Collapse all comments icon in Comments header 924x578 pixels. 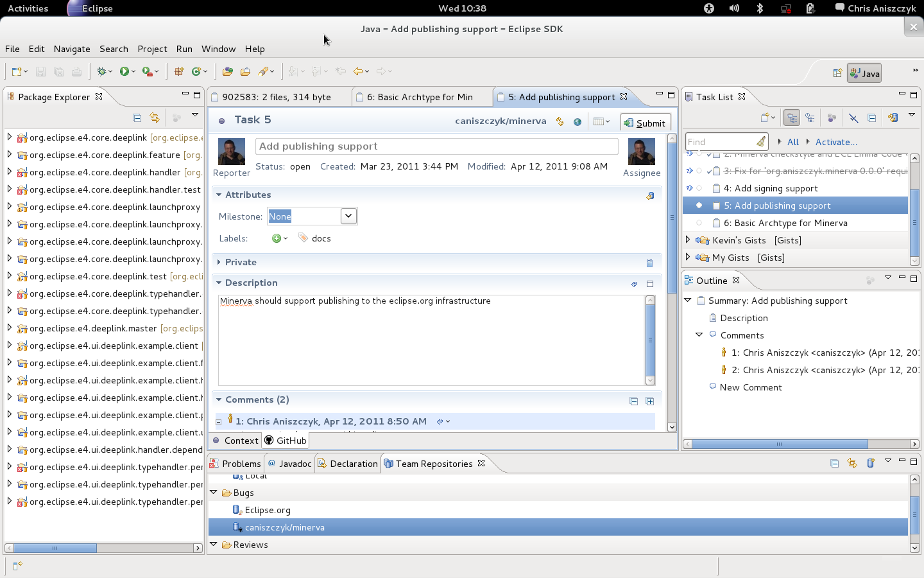click(634, 401)
